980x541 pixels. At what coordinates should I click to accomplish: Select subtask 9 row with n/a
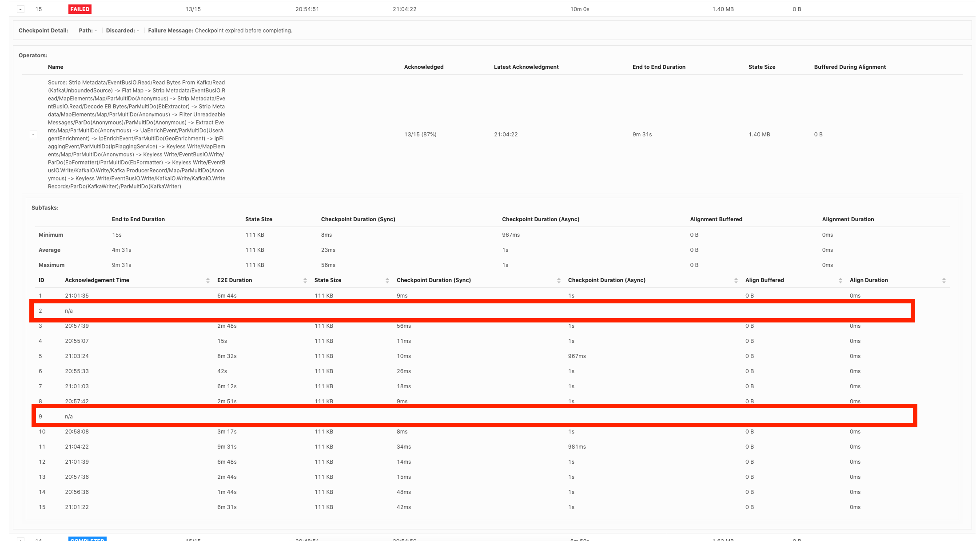[69, 417]
